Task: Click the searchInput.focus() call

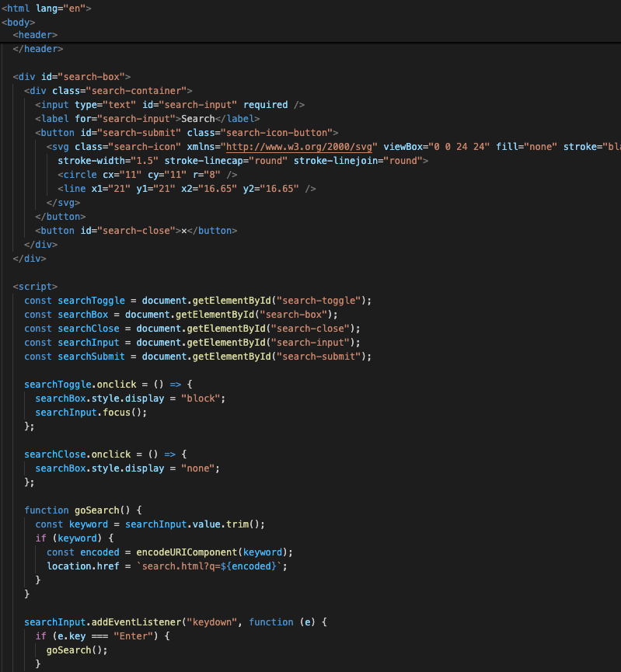Action: (x=90, y=413)
